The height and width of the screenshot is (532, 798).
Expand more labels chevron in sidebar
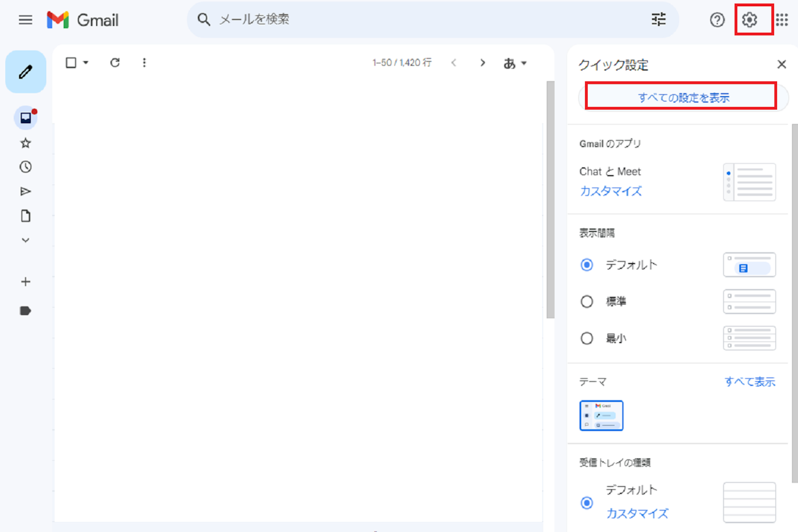coord(26,240)
